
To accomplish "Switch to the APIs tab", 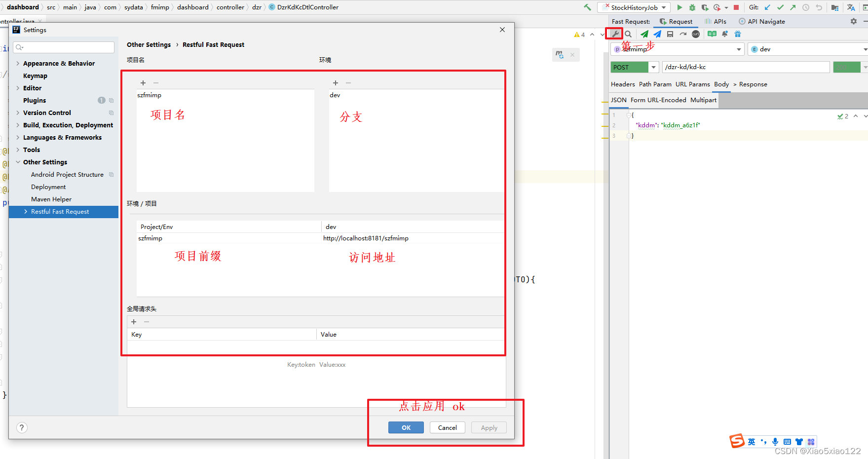I will [x=716, y=21].
